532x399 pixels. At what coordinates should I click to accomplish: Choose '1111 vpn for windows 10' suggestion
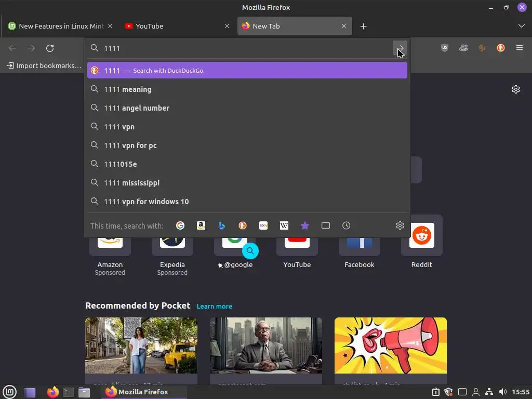point(247,201)
